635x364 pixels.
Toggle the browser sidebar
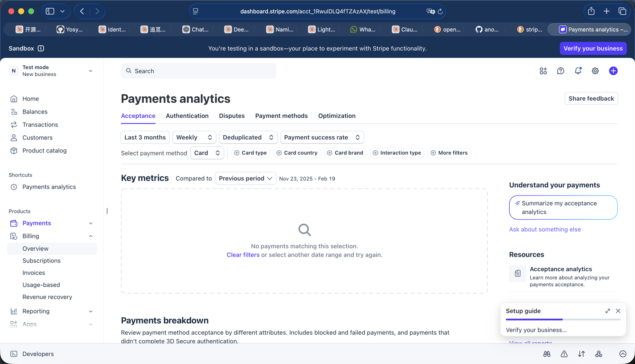coord(50,11)
